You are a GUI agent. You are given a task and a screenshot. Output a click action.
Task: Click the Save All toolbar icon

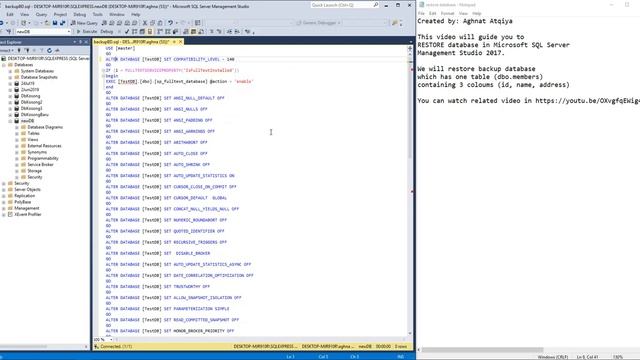62,23
